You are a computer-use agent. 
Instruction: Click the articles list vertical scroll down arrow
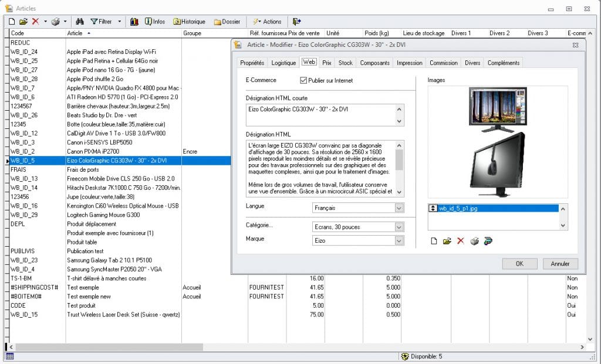pyautogui.click(x=590, y=339)
